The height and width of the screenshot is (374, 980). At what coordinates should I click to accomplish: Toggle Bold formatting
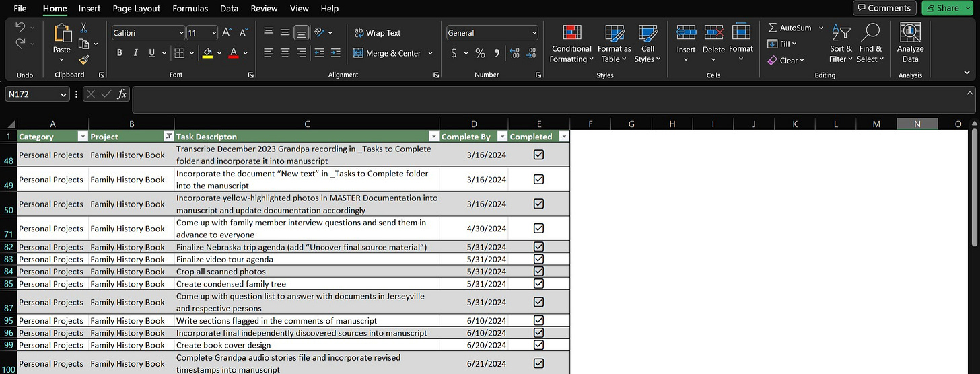(120, 53)
